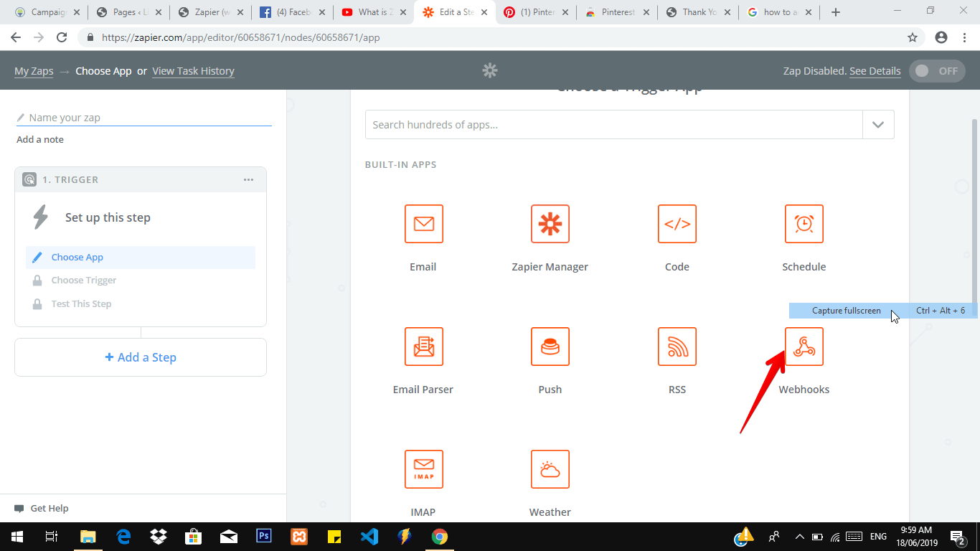
Task: Select the Email Parser app icon
Action: pos(423,347)
